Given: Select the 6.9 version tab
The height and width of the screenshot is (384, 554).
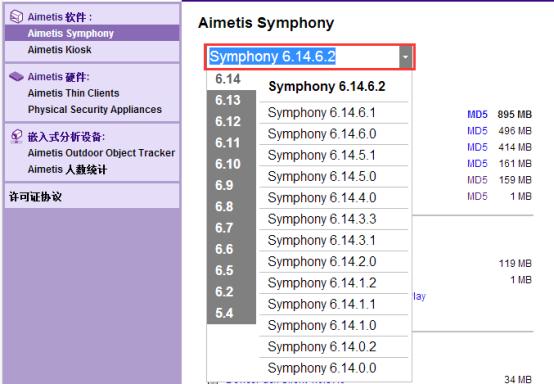Looking at the screenshot, I should [x=231, y=185].
